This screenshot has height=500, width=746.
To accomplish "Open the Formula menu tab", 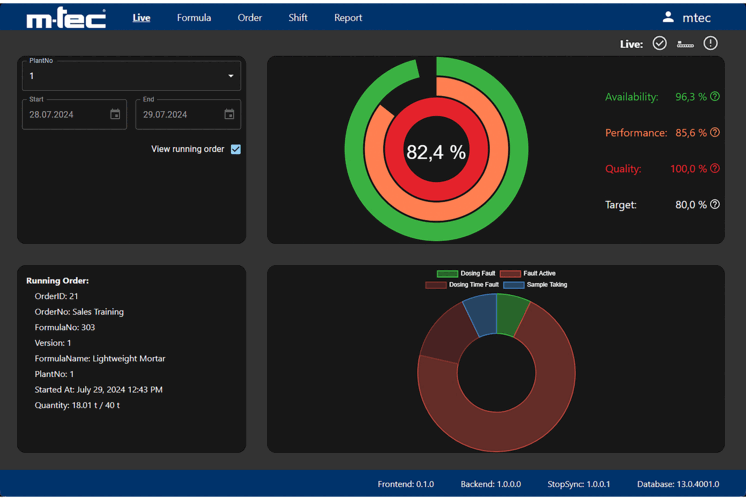I will tap(194, 18).
